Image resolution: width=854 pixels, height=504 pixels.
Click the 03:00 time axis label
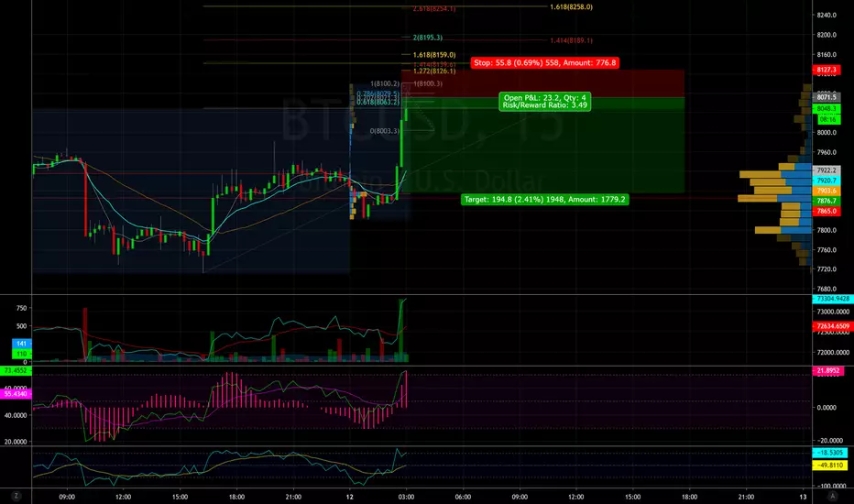click(x=406, y=497)
